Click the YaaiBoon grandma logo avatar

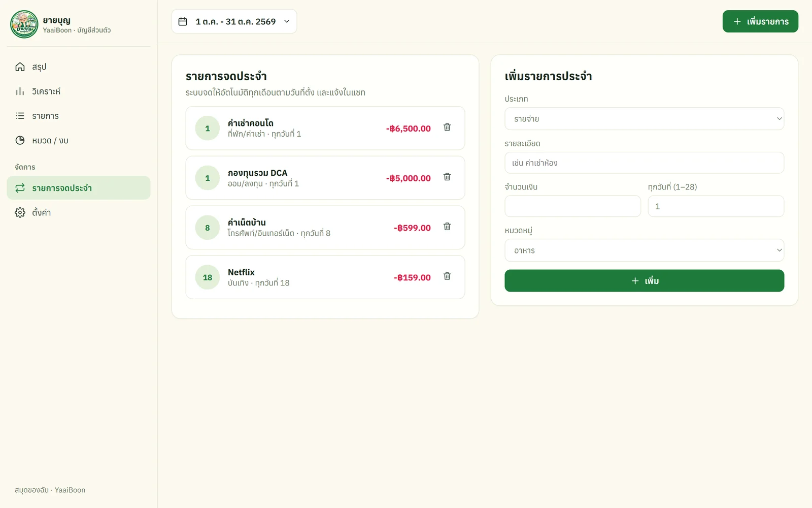tap(24, 24)
